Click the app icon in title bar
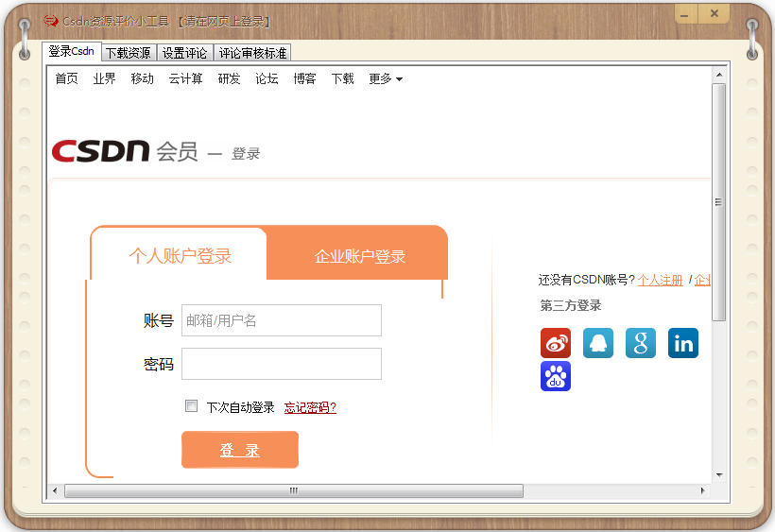Viewport: 775px width, 532px height. 50,21
